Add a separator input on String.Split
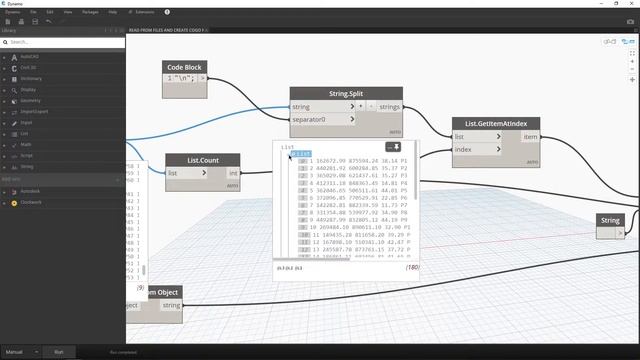 click(x=361, y=107)
